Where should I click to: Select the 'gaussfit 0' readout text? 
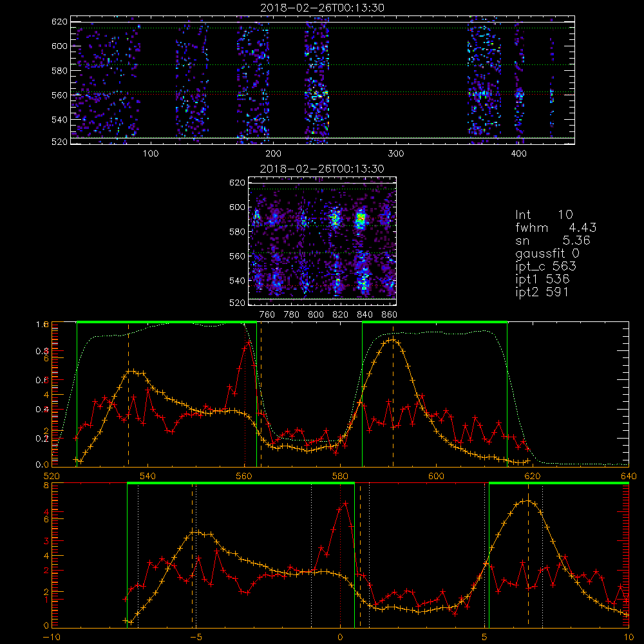(547, 254)
